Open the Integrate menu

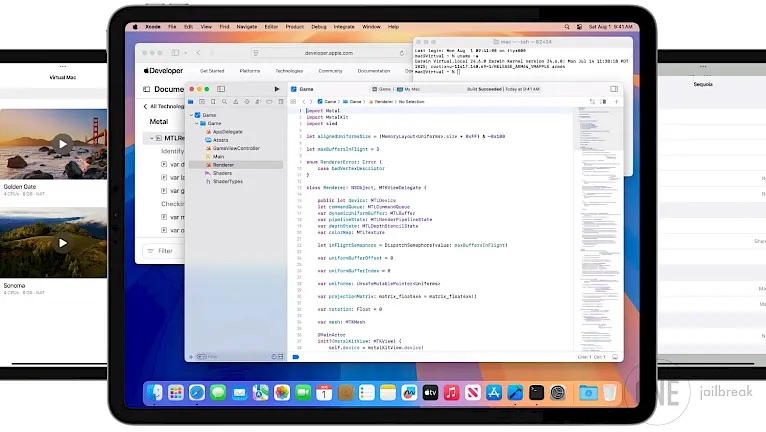(344, 27)
